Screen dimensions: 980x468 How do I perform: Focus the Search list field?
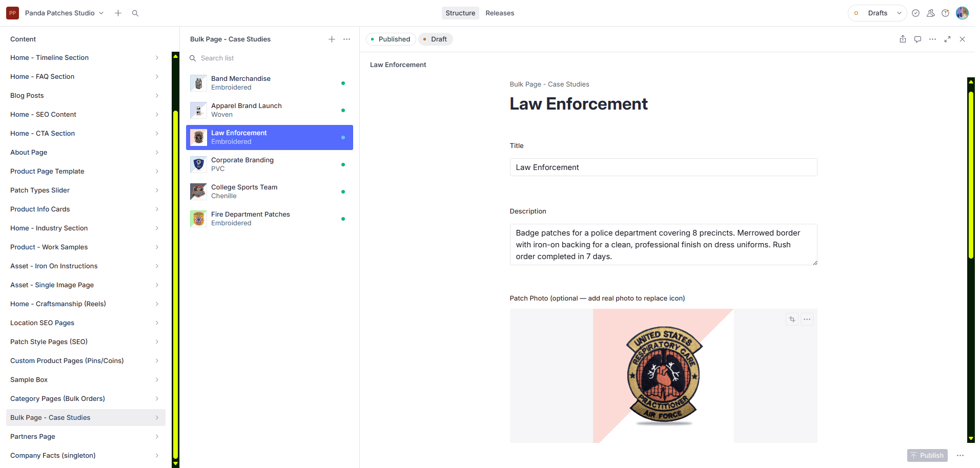pyautogui.click(x=270, y=58)
